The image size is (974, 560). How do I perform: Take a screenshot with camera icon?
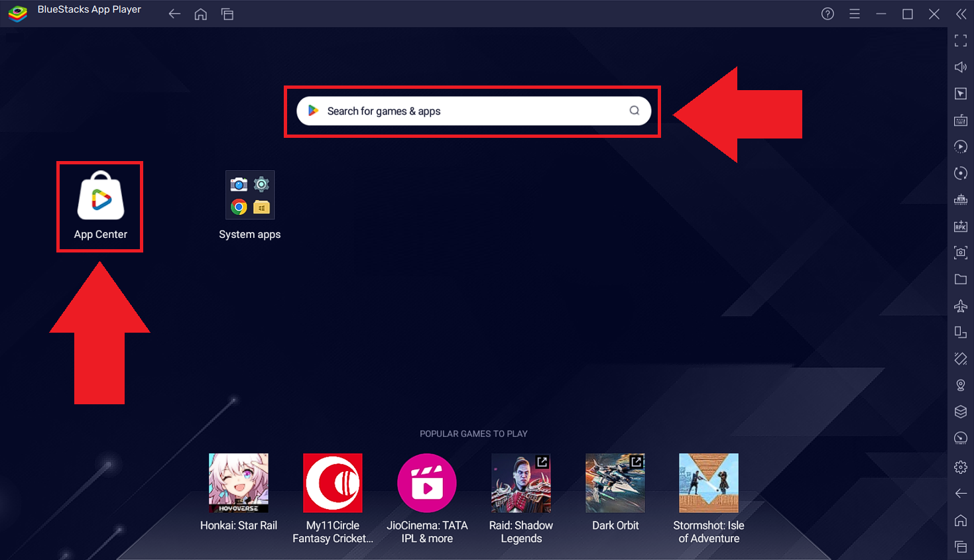960,252
